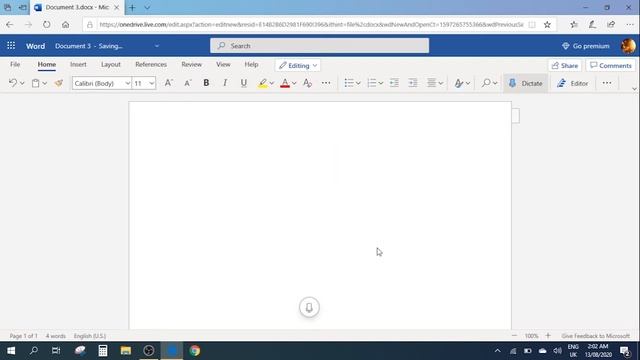Clear text formatting
Viewport: 640px width, 360px height.
click(307, 83)
